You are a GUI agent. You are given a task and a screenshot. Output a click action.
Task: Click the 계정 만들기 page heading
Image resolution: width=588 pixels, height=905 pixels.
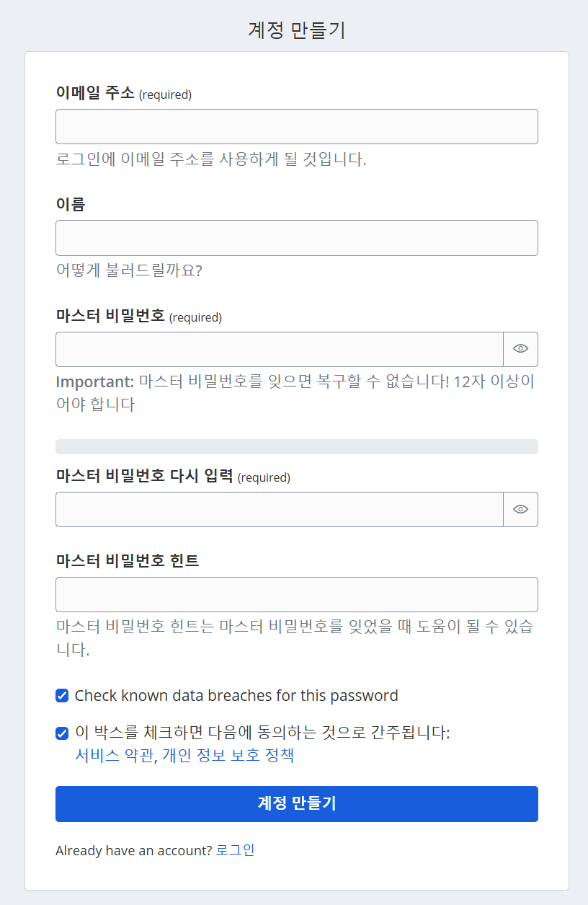(297, 30)
